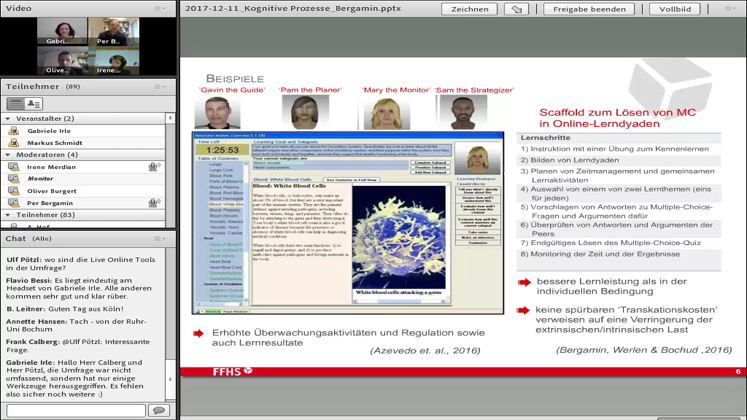Send chat message with speech bubble icon
747x420 pixels.
[158, 410]
